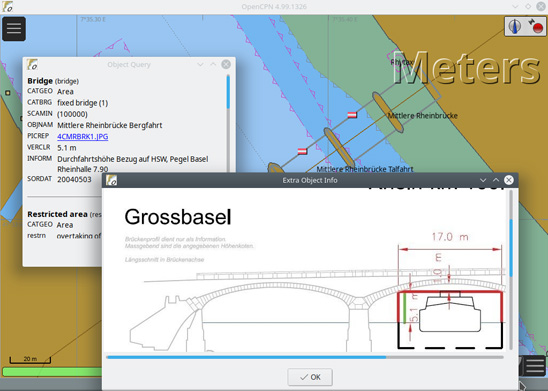Click the compass north-up icon
Image resolution: width=548 pixels, height=391 pixels.
(515, 26)
